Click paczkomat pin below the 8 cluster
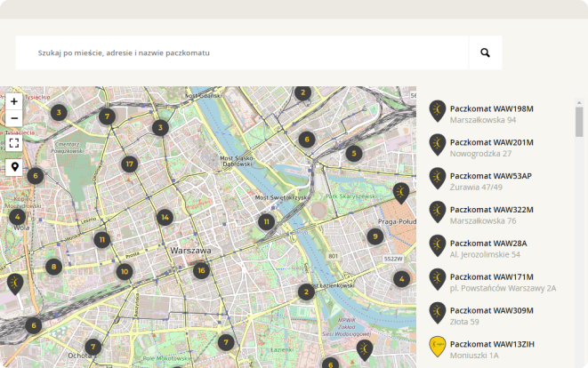 (x=15, y=284)
